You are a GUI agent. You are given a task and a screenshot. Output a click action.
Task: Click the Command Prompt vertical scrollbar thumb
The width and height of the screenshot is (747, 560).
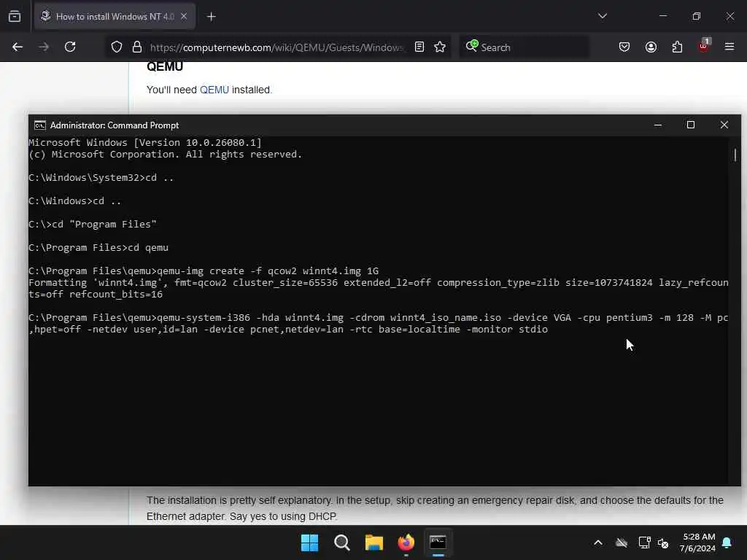(735, 155)
